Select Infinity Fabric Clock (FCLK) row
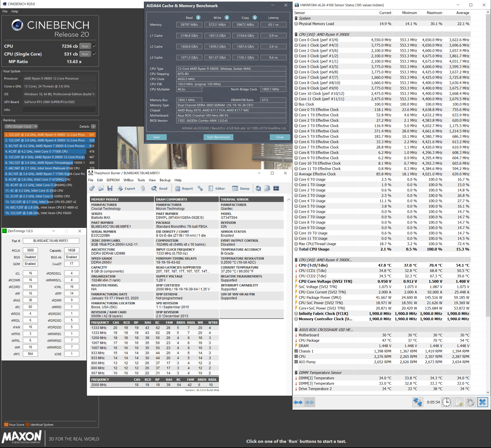 click(x=382, y=313)
